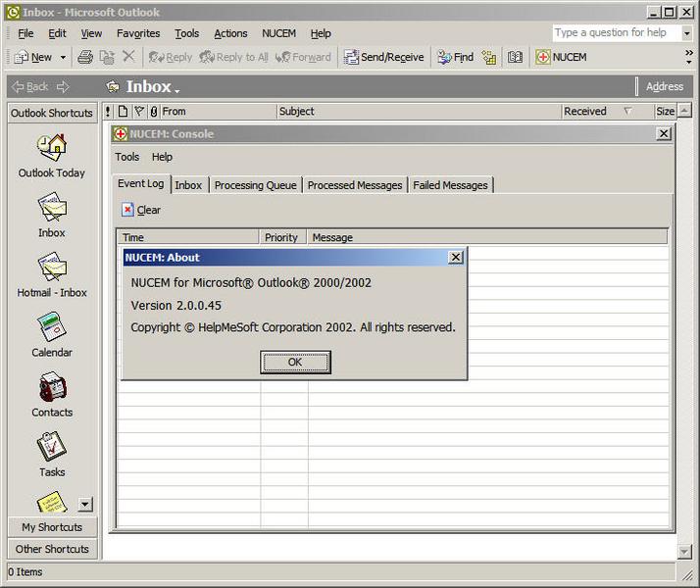Screen dimensions: 700x588
Task: Open the Edit menu
Action: pos(57,33)
